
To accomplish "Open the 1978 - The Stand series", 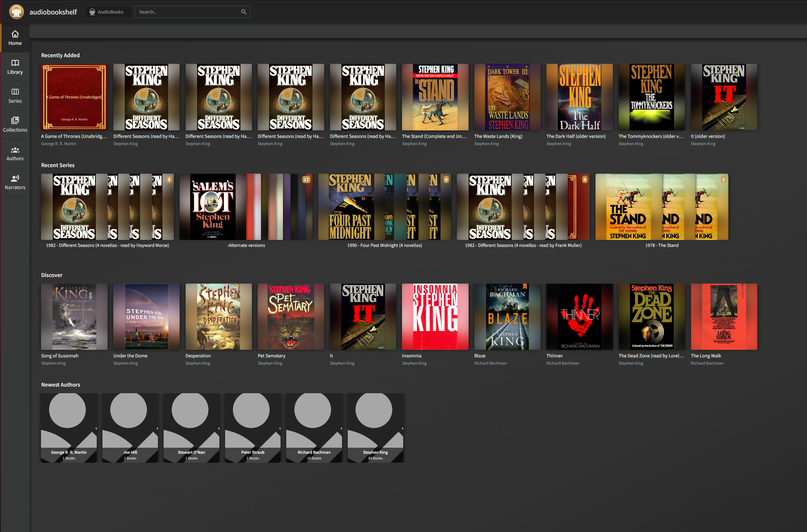I will [662, 207].
